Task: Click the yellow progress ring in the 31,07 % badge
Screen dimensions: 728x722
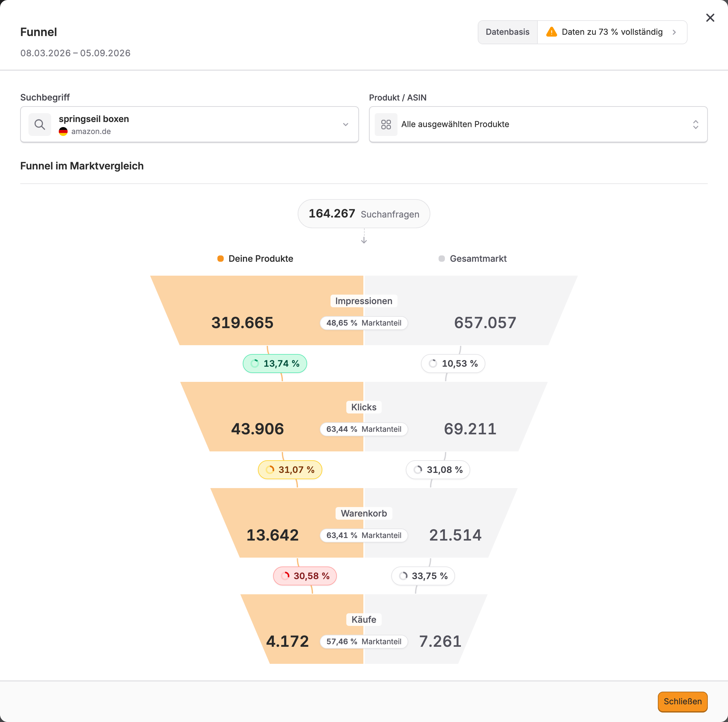Action: [x=270, y=470]
